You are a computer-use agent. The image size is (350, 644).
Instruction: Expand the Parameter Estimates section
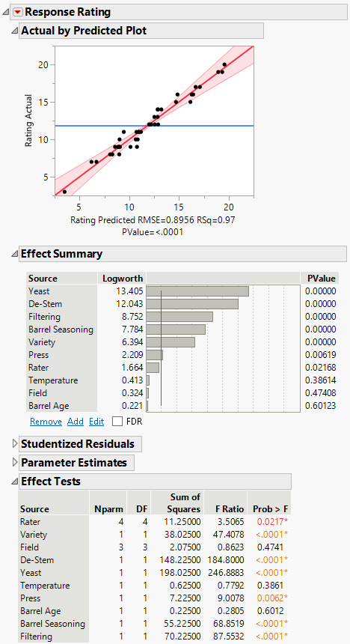[15, 463]
